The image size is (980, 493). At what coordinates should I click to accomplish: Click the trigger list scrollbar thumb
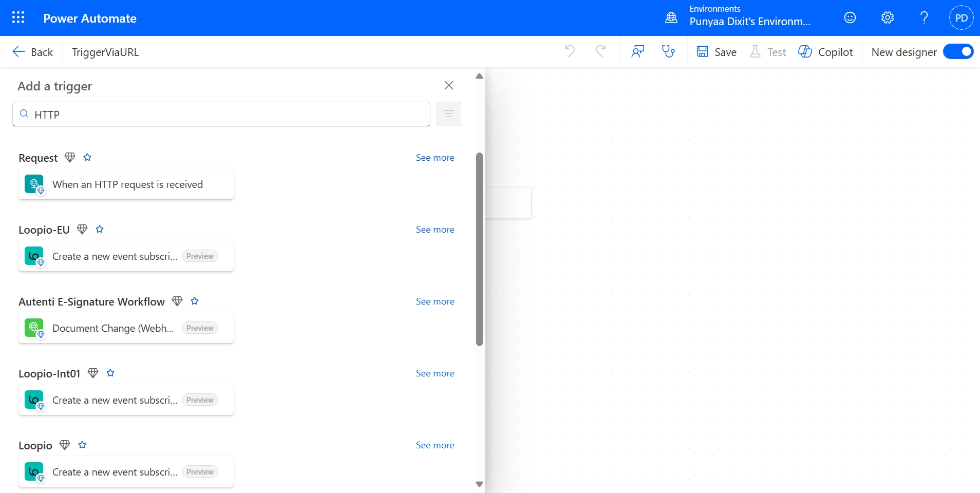479,249
